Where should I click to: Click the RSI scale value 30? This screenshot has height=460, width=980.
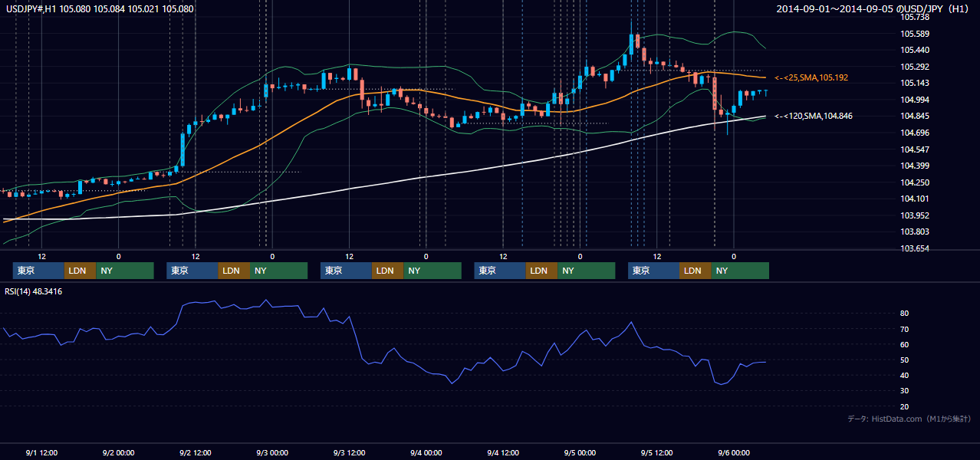coord(905,391)
